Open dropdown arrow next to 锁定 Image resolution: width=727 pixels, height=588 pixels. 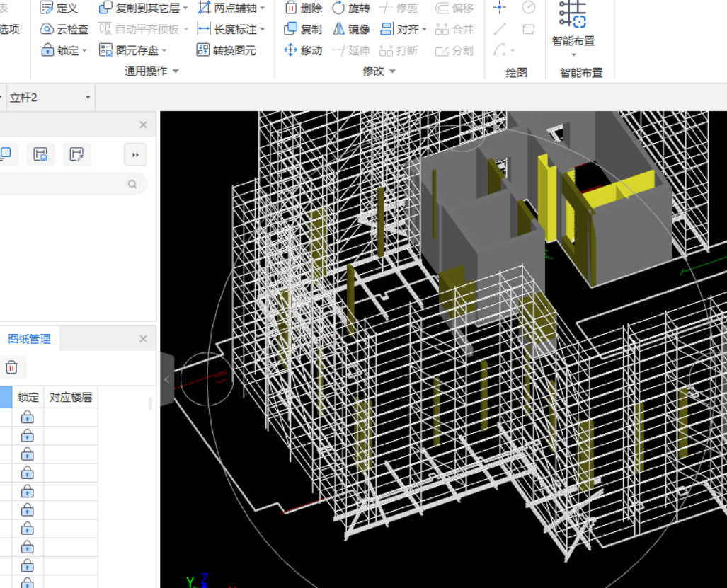pyautogui.click(x=84, y=50)
